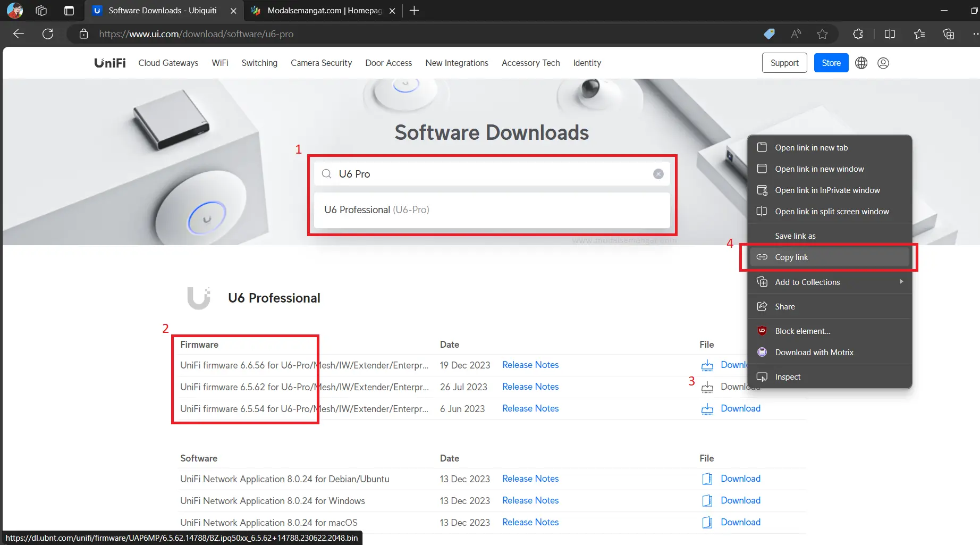Choose Download with Motrix
The height and width of the screenshot is (545, 980).
pos(830,353)
